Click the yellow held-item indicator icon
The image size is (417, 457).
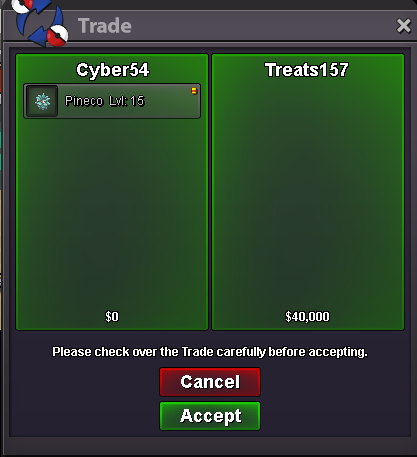click(194, 91)
